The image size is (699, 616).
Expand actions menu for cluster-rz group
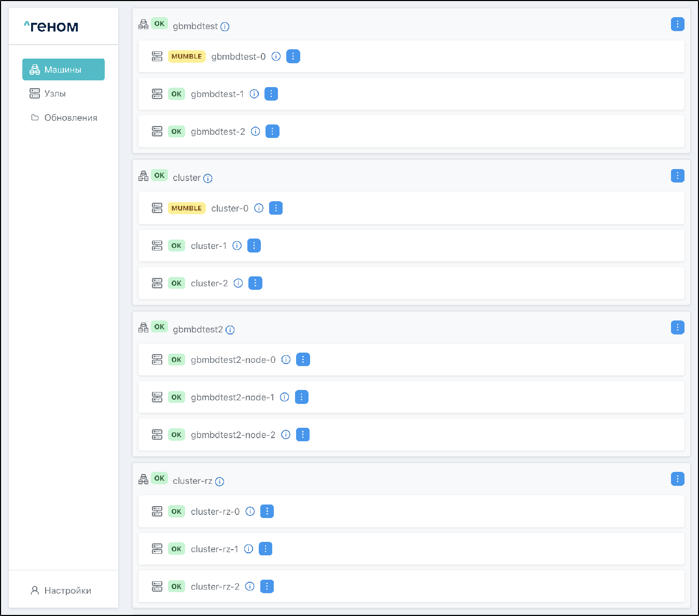677,479
